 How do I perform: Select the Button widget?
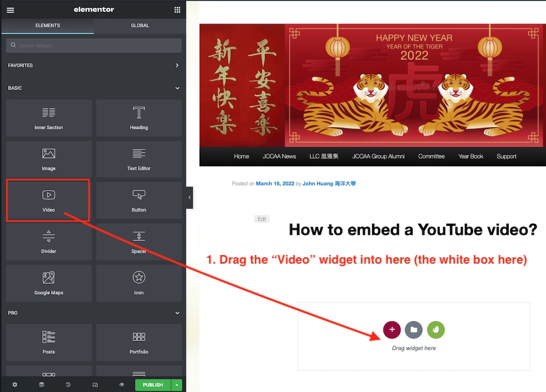point(139,200)
